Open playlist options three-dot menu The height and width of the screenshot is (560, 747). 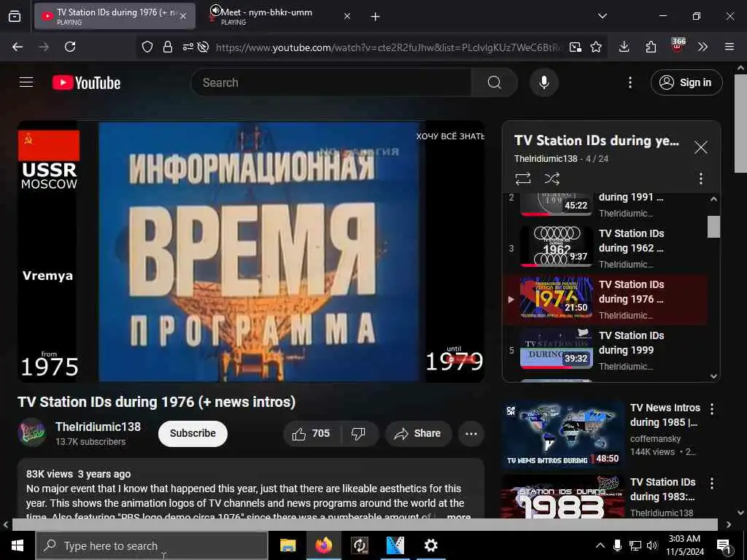(700, 179)
